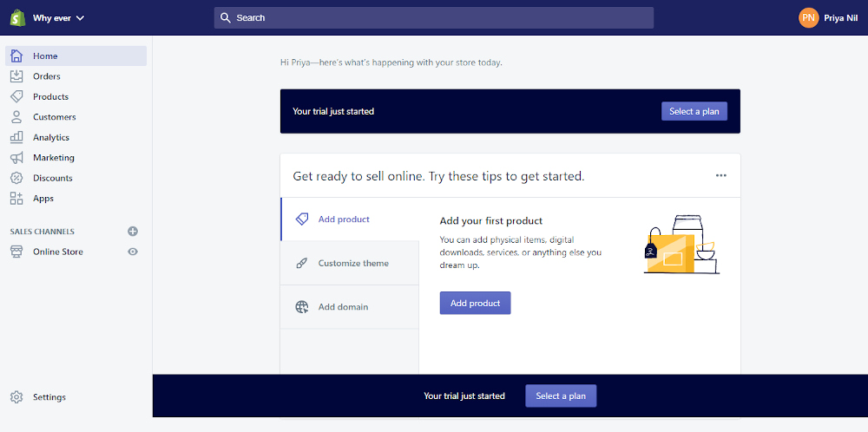Screen dimensions: 868x432
Task: Open Orders via its inbox icon
Action: [x=16, y=76]
